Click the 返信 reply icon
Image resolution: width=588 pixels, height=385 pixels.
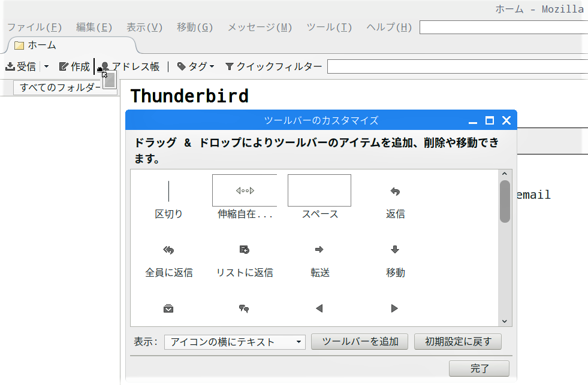(395, 192)
